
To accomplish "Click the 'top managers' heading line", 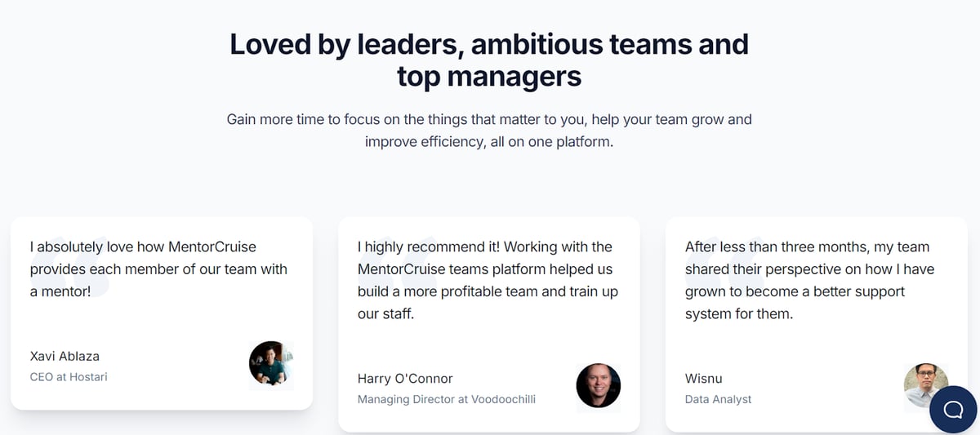I will [489, 77].
